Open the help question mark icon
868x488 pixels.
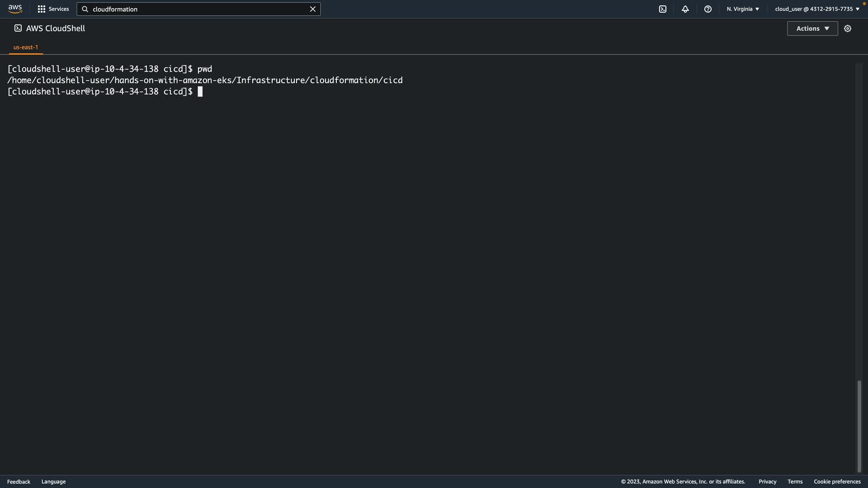point(708,9)
